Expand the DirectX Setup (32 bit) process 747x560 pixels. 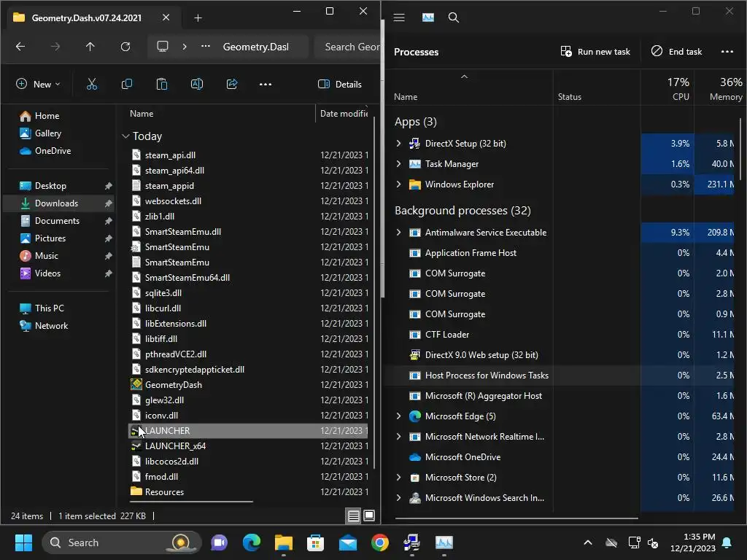click(x=399, y=144)
